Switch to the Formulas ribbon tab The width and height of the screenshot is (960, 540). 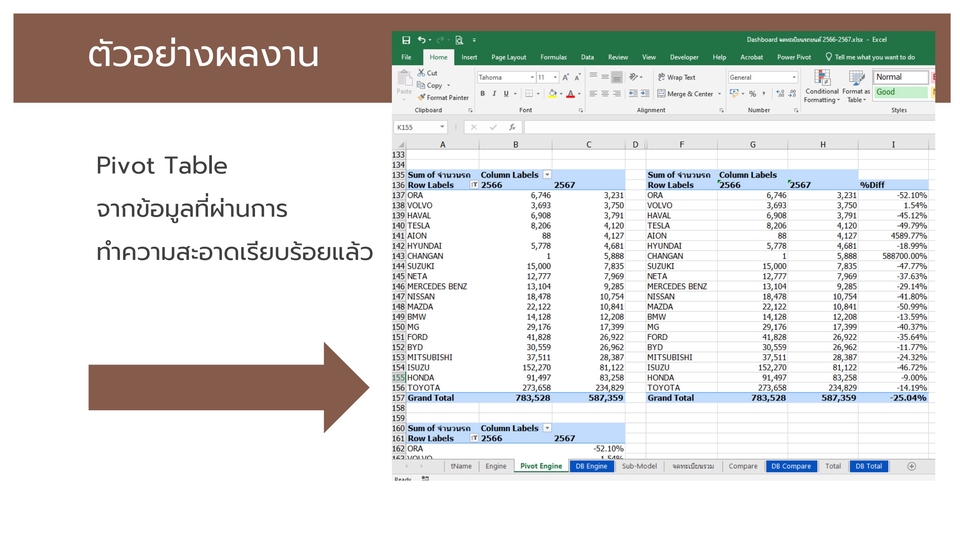[553, 57]
